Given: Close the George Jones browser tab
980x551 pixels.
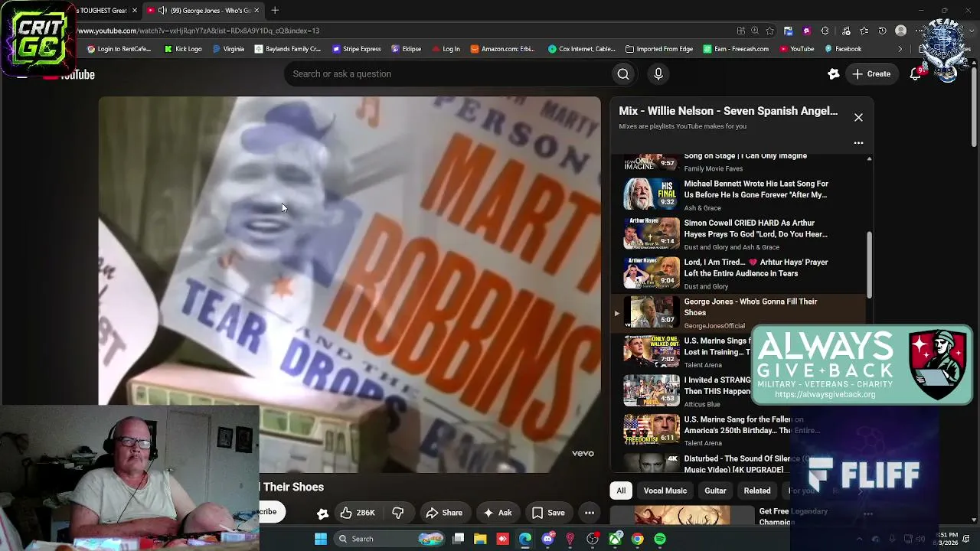Looking at the screenshot, I should (256, 11).
